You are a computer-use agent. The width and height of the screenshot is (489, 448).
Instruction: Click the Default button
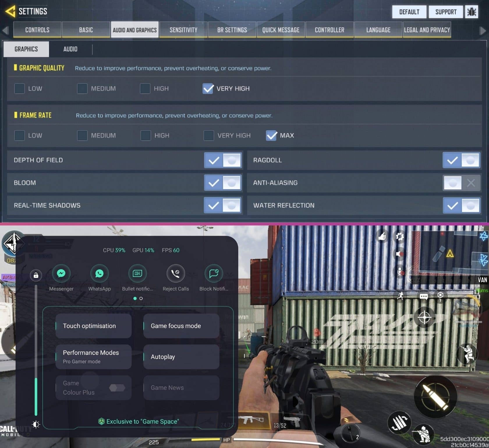tap(409, 12)
